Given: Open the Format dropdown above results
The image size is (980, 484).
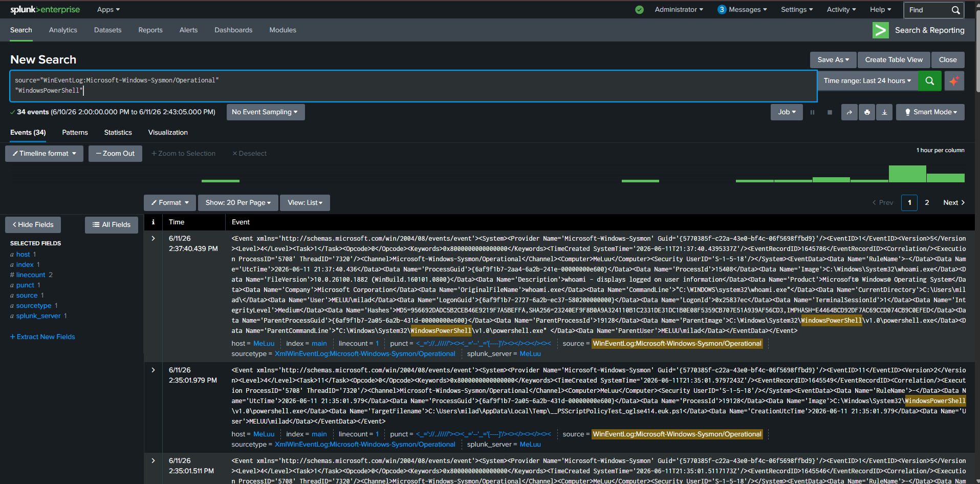Looking at the screenshot, I should click(170, 203).
